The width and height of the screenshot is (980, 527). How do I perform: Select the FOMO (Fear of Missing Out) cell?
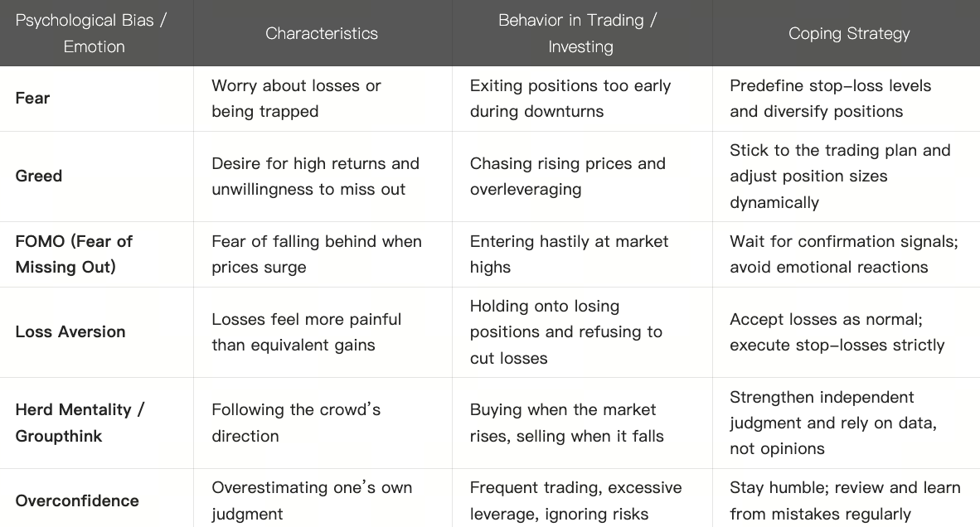74,254
